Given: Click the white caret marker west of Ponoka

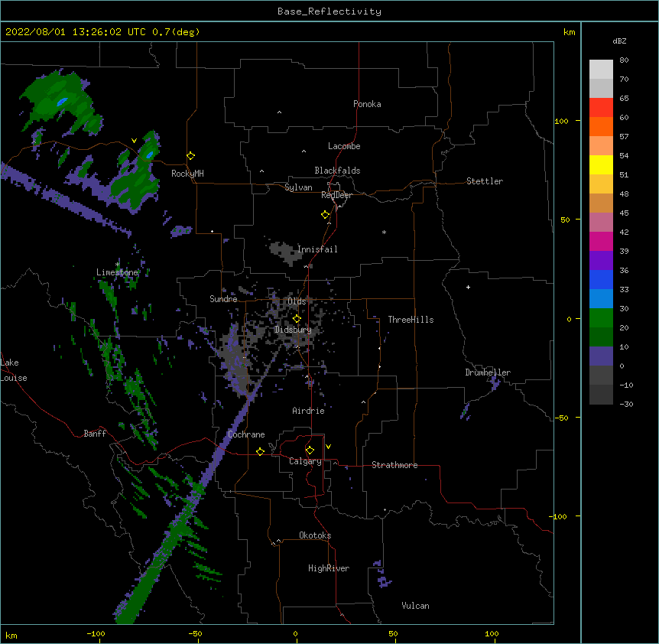Looking at the screenshot, I should tap(279, 112).
